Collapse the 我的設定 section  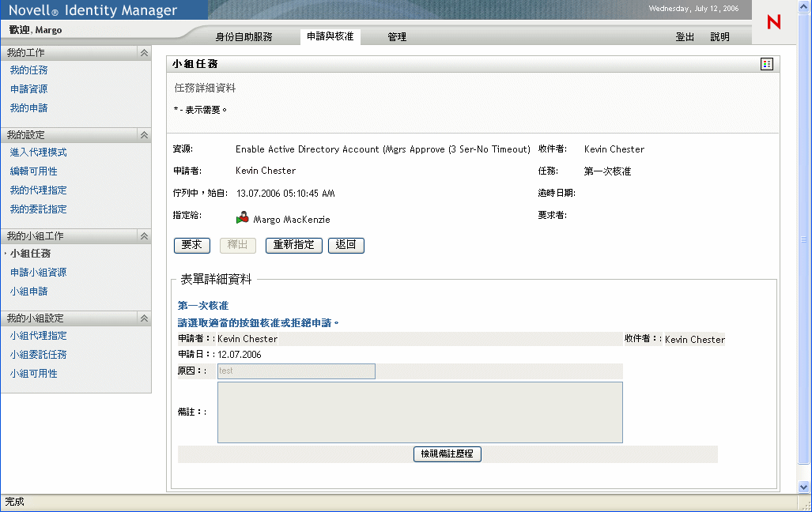(x=144, y=134)
